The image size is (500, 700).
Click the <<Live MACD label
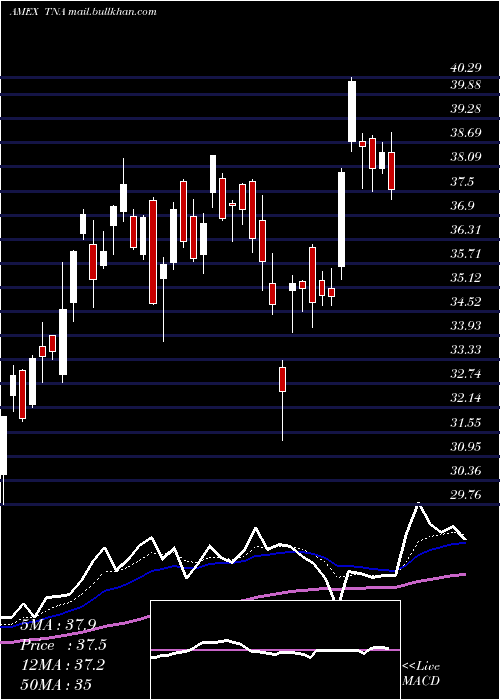click(x=421, y=673)
